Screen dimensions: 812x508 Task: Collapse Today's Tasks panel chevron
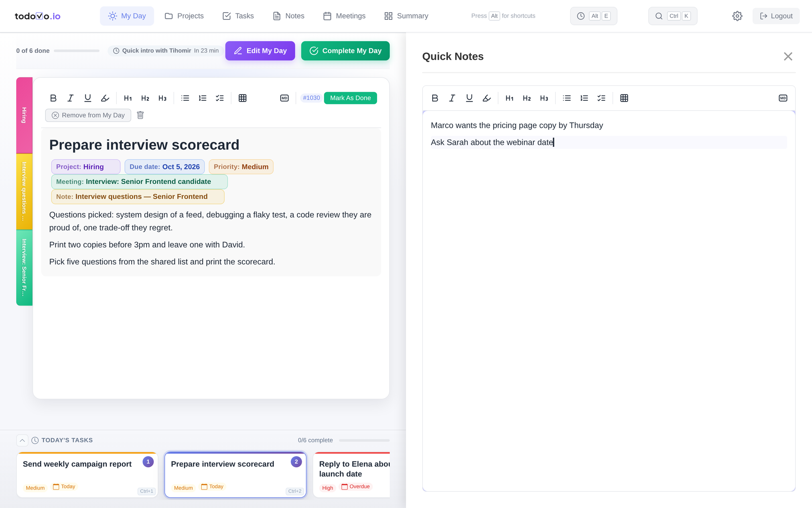22,440
